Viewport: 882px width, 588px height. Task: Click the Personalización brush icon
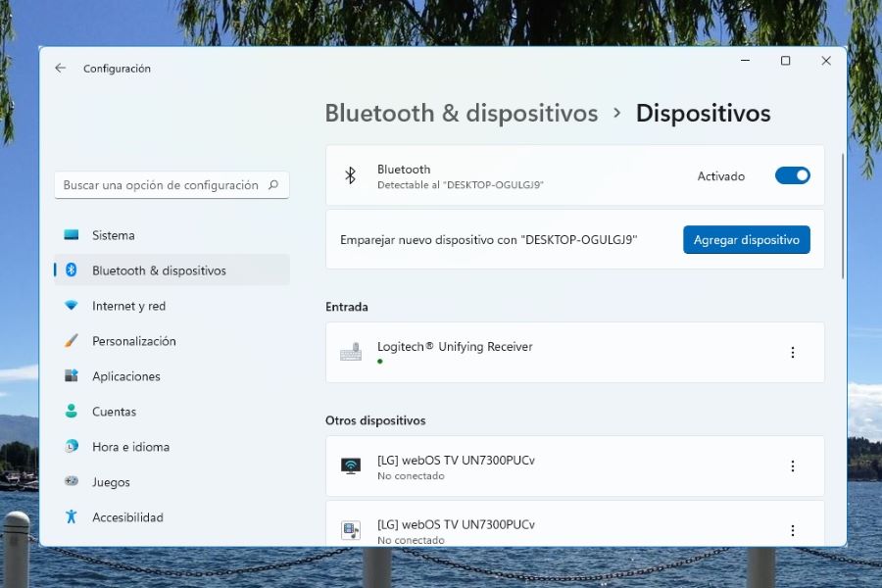click(72, 341)
